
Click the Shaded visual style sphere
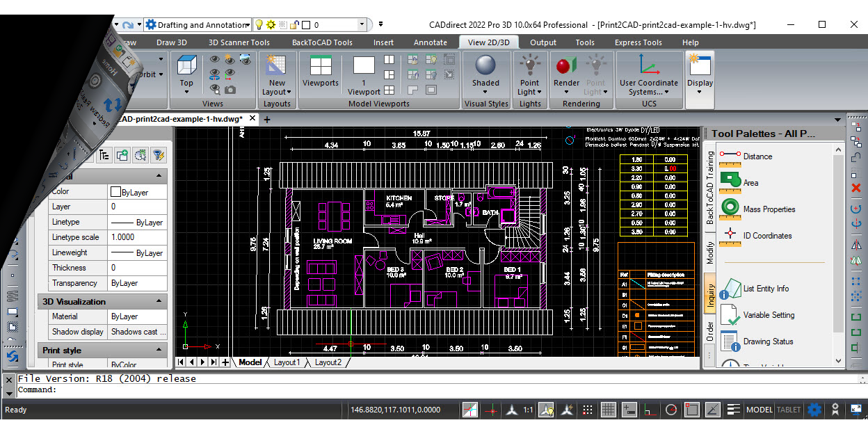pyautogui.click(x=485, y=66)
